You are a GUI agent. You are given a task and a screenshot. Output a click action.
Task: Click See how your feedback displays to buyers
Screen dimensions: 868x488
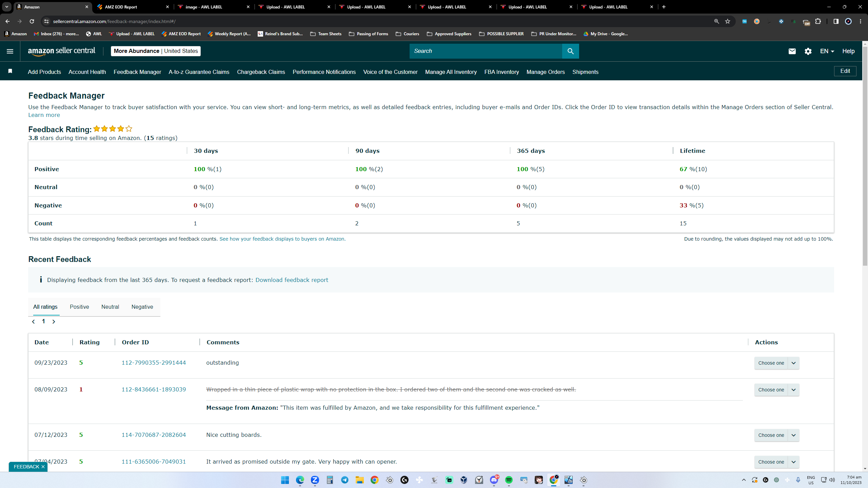(x=282, y=239)
